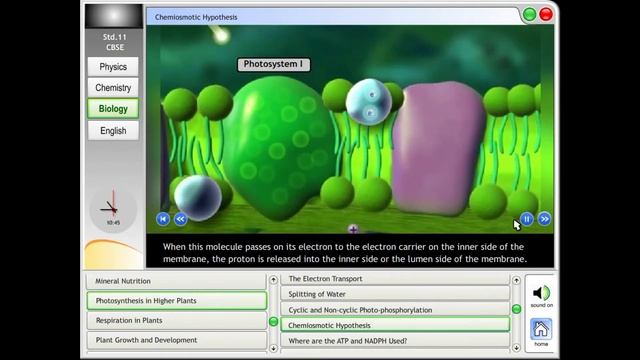The width and height of the screenshot is (640, 360).
Task: Open Respiration in Plants chapter
Action: [176, 320]
